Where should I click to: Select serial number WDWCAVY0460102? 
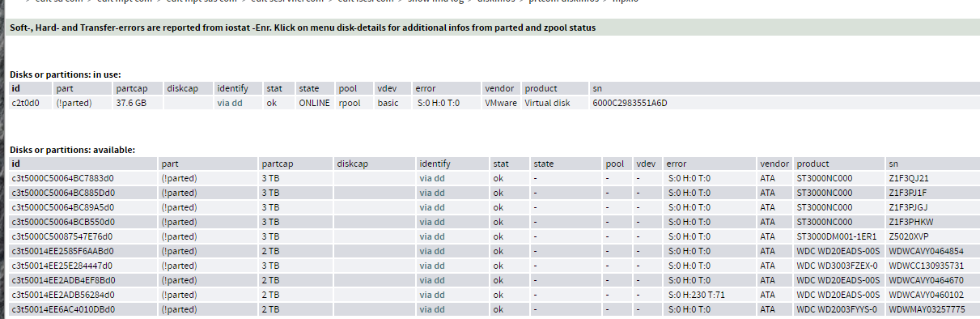926,295
